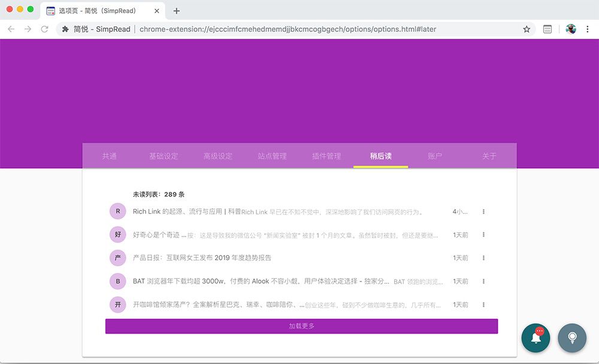Screen dimensions: 599x364
Task: Switch to the 共通 tab
Action: click(109, 156)
